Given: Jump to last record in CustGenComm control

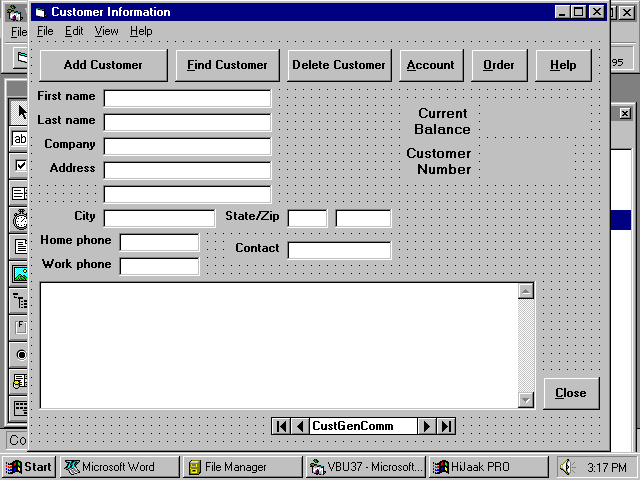Looking at the screenshot, I should [x=446, y=426].
